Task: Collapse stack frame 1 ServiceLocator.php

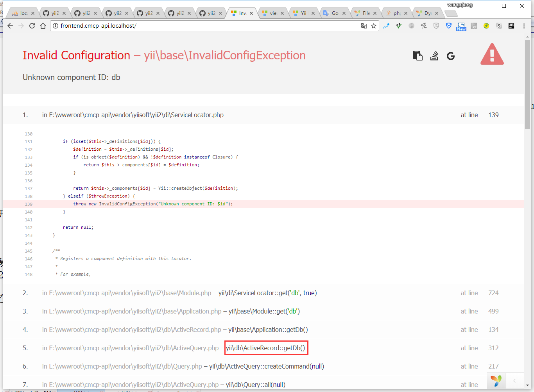Action: coord(133,115)
